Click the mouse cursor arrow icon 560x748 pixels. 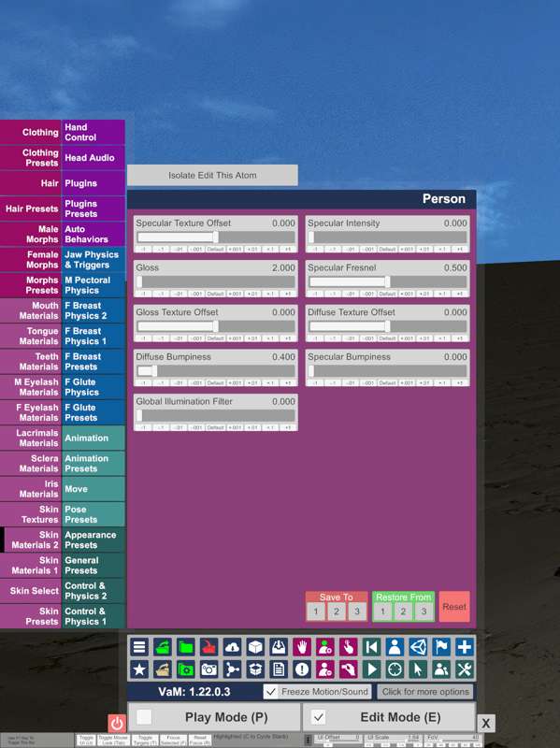pos(418,669)
